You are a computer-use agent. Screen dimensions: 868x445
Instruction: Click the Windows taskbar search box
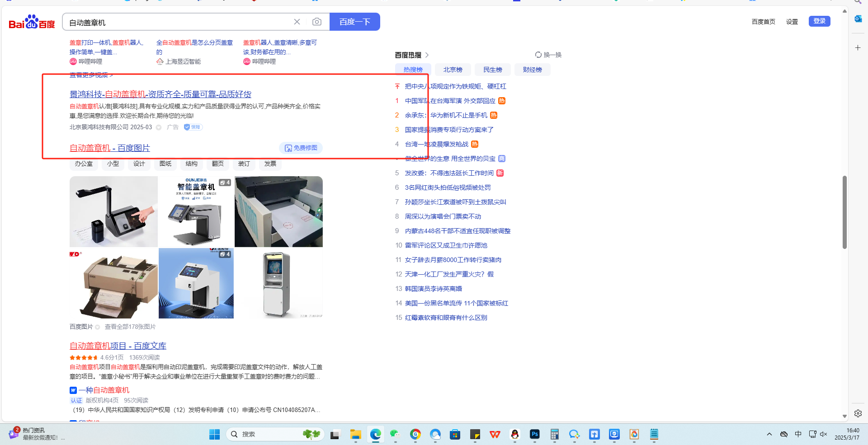275,434
